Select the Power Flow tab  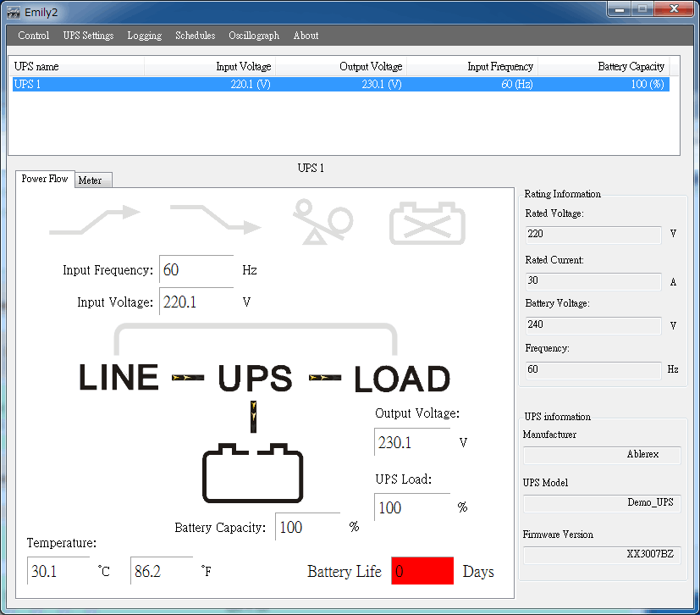[45, 179]
